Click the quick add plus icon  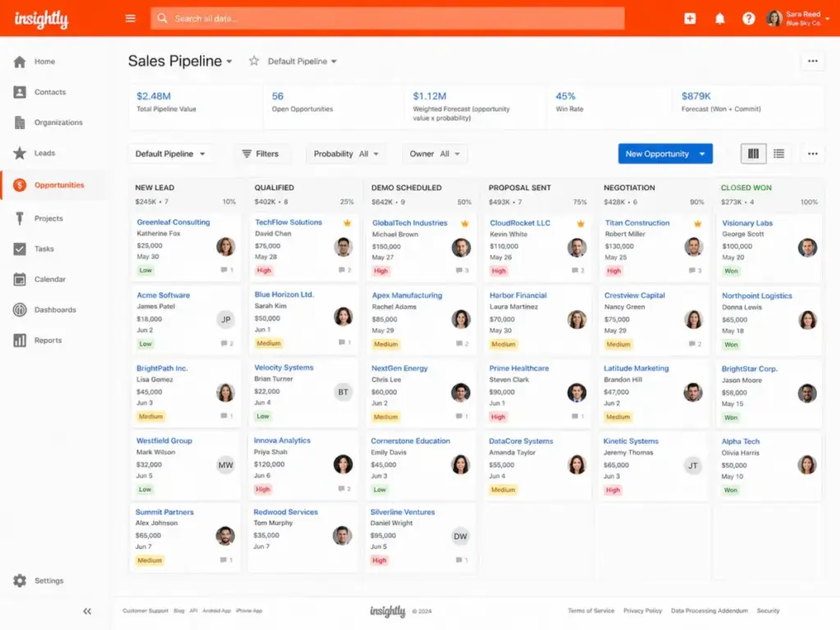pos(690,18)
